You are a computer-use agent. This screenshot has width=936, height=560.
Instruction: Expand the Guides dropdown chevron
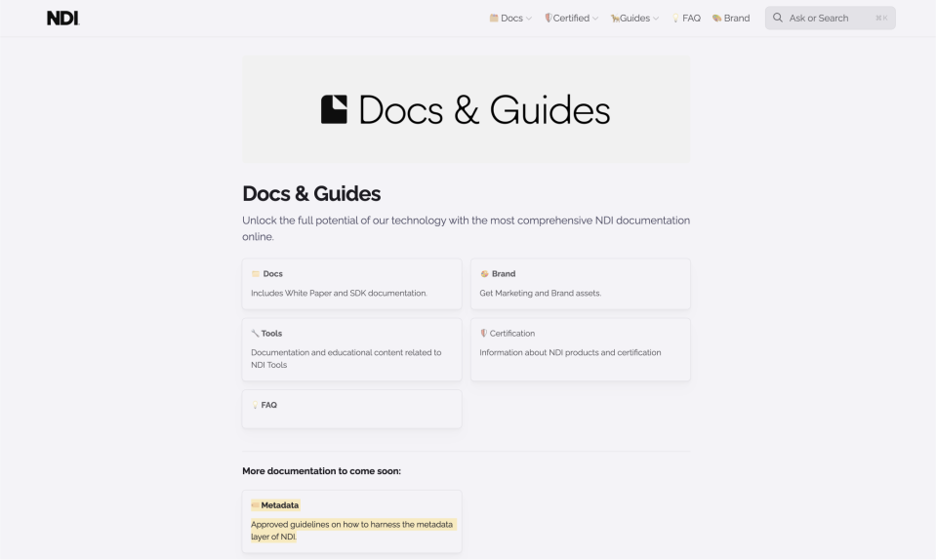656,19
